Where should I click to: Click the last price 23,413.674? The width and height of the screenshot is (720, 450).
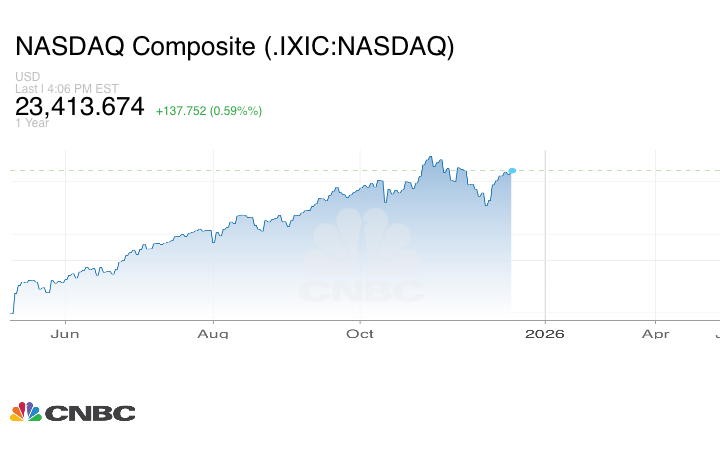tap(80, 107)
